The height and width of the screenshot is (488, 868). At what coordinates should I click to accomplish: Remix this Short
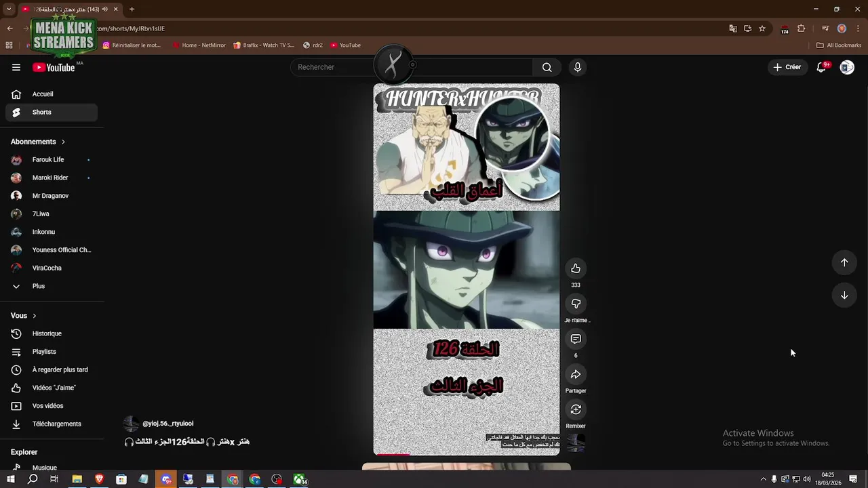tap(576, 409)
